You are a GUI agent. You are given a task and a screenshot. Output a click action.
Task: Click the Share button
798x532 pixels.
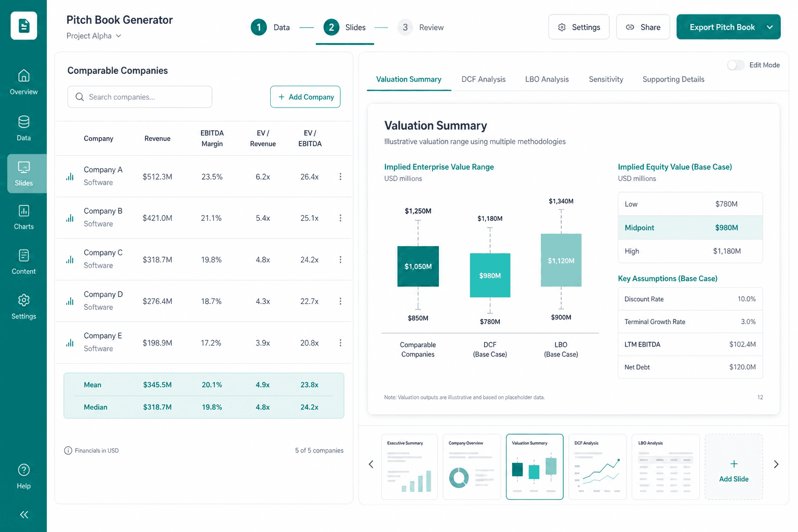pyautogui.click(x=643, y=27)
